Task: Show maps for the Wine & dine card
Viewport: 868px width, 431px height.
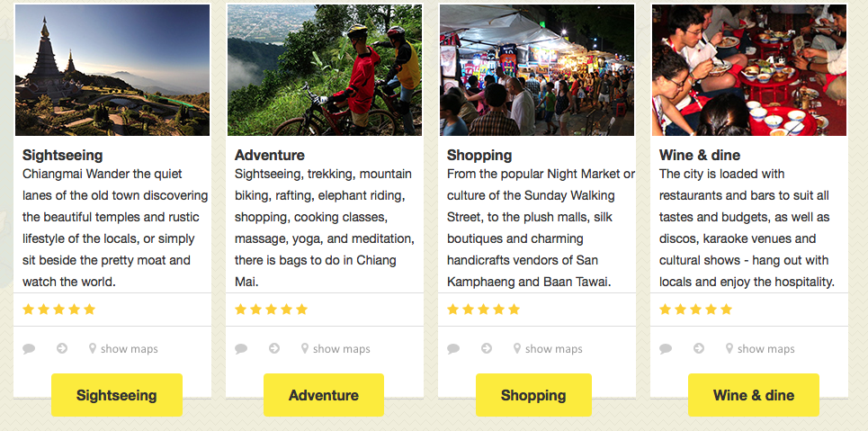Action: (x=760, y=349)
